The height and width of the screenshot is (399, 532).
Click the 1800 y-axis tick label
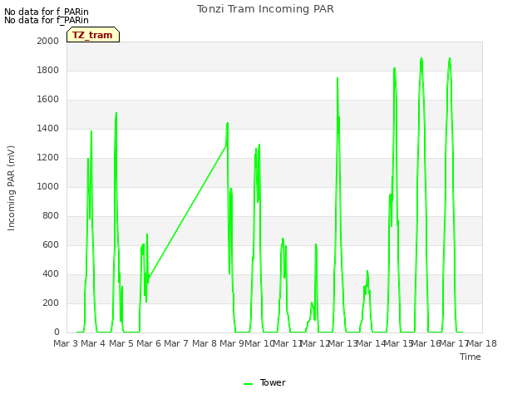click(48, 70)
